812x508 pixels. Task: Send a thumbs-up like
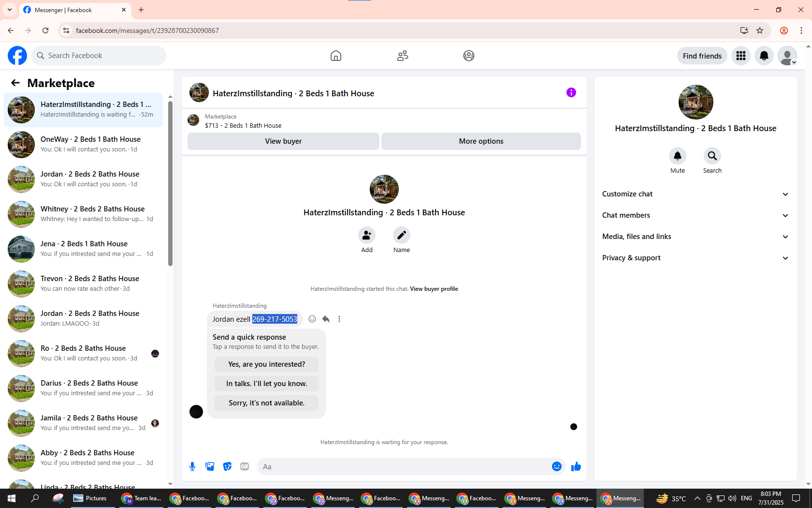point(576,466)
